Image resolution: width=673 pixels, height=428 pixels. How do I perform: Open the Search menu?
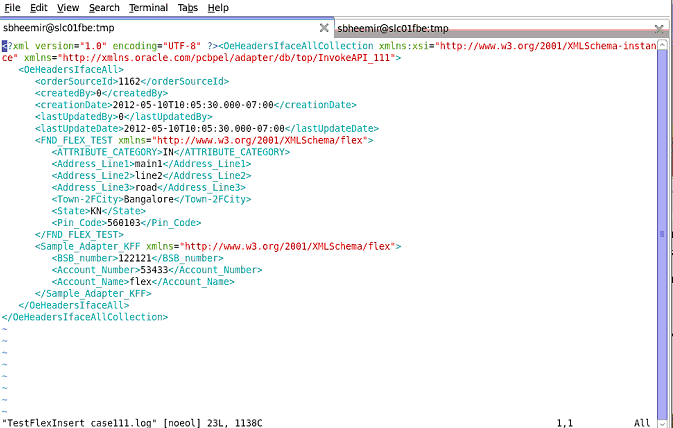coord(104,8)
